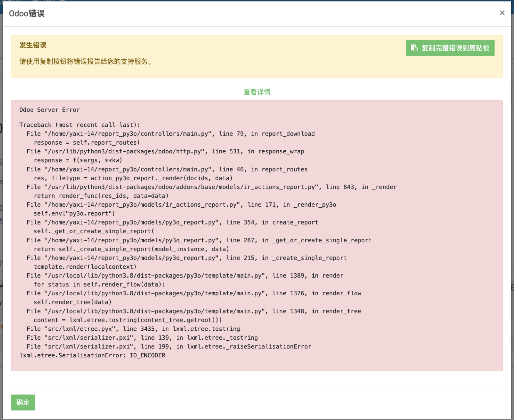Click 'lxml.etree.SerialisationError: IO_ENCODER' line
The width and height of the screenshot is (514, 420).
(92, 355)
